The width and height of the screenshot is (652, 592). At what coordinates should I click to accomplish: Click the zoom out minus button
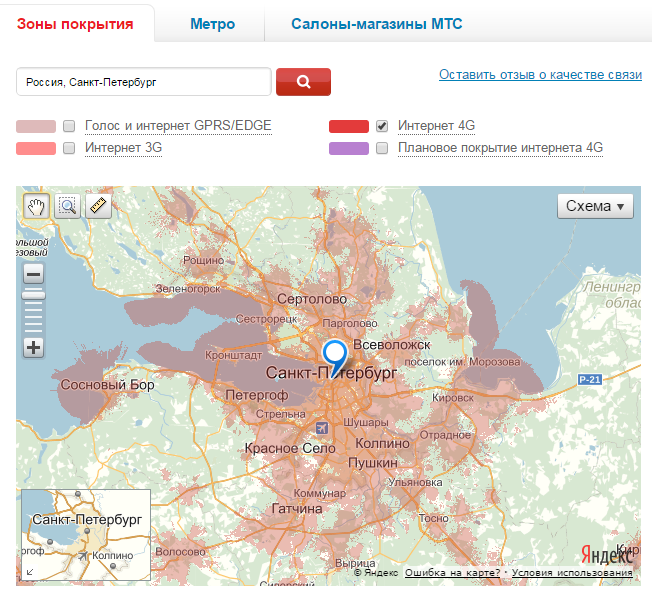(34, 274)
